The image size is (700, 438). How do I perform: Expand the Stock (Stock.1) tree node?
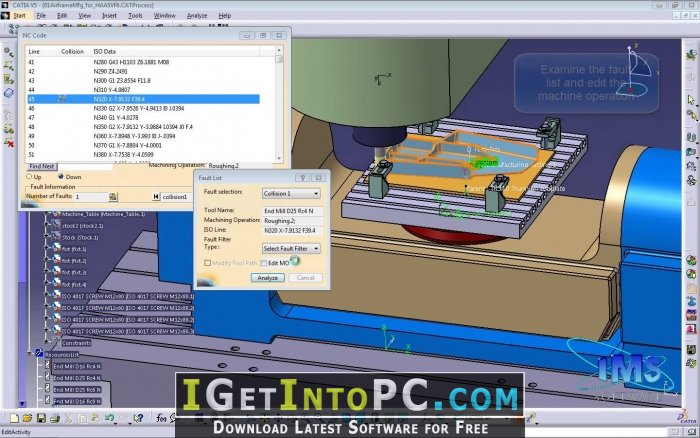tap(46, 237)
